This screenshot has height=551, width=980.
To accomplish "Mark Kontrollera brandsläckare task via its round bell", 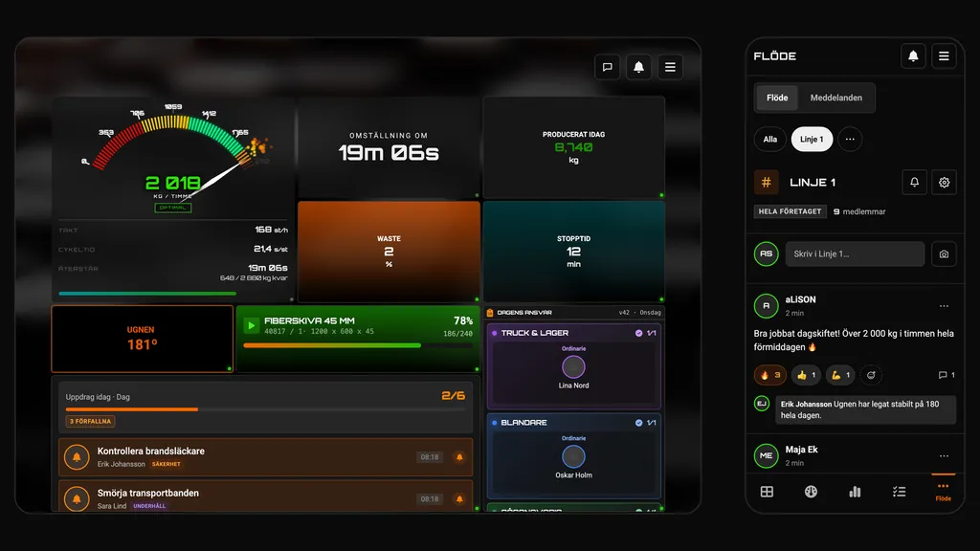I will tap(77, 457).
